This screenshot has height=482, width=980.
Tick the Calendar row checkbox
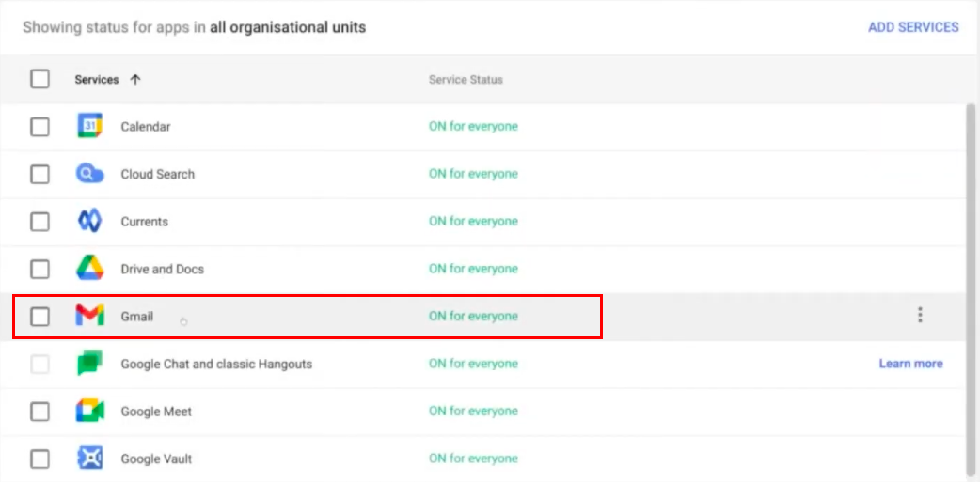point(40,127)
